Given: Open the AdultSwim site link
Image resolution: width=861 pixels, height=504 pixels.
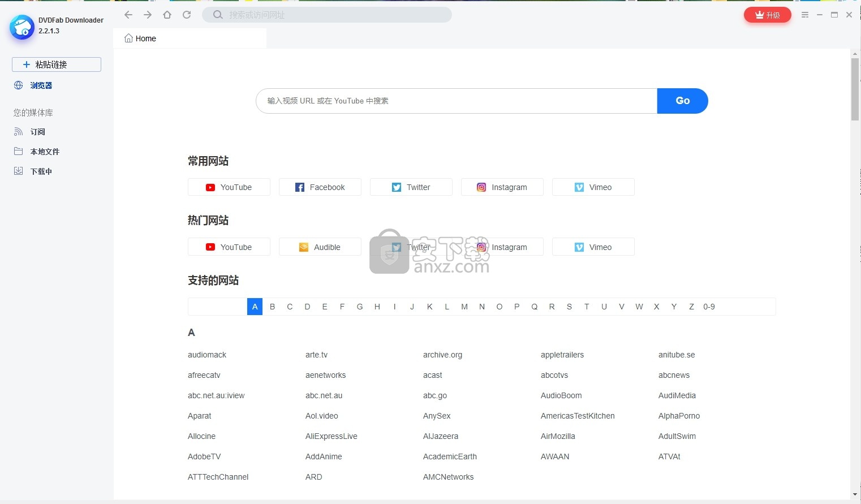Looking at the screenshot, I should (677, 436).
